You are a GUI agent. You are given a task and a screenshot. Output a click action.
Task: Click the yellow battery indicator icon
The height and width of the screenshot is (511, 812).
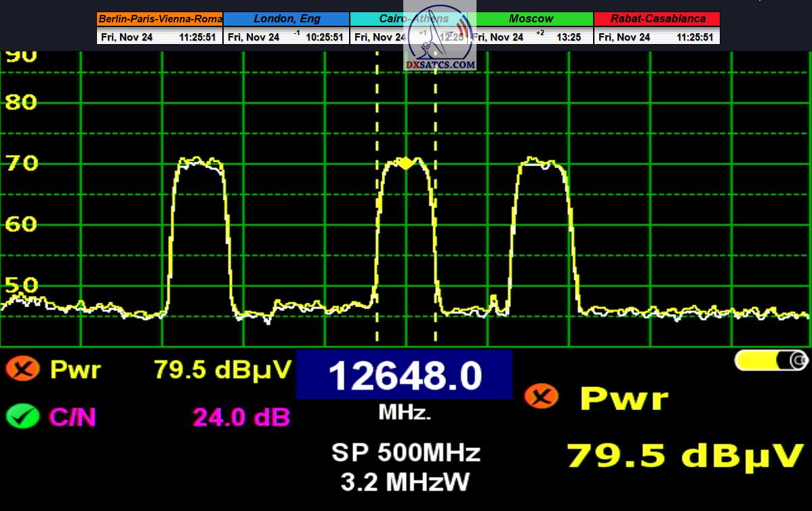point(771,360)
